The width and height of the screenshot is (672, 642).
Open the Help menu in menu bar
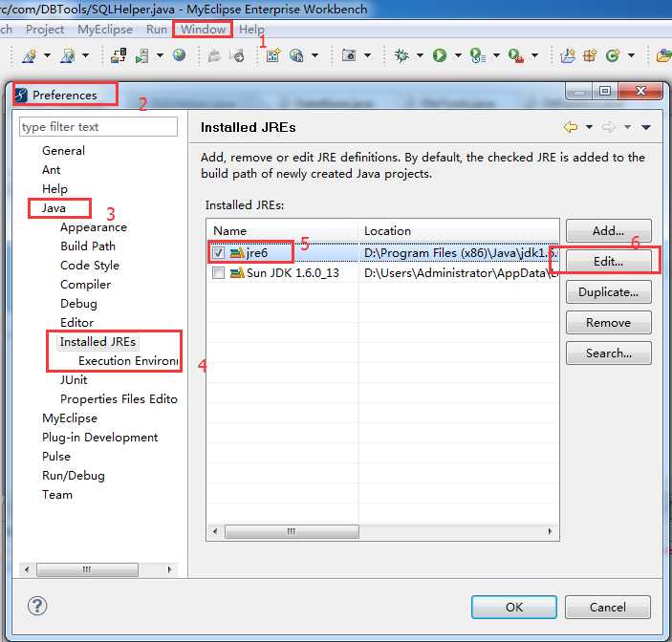251,29
